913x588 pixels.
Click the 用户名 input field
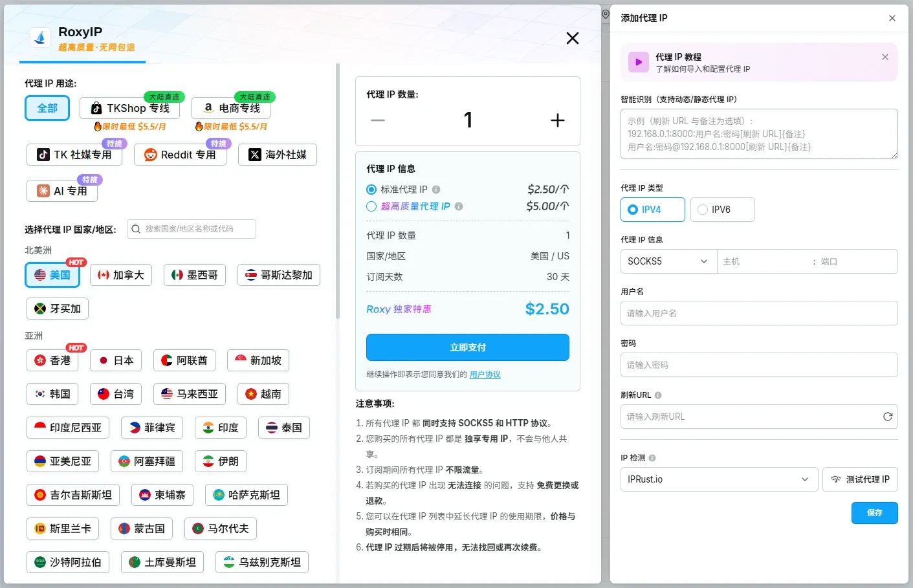(759, 313)
